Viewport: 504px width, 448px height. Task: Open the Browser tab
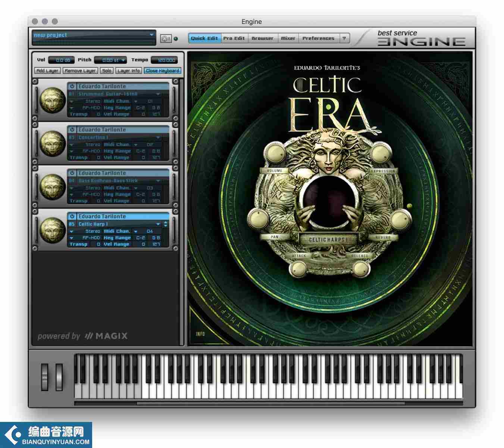[x=263, y=38]
